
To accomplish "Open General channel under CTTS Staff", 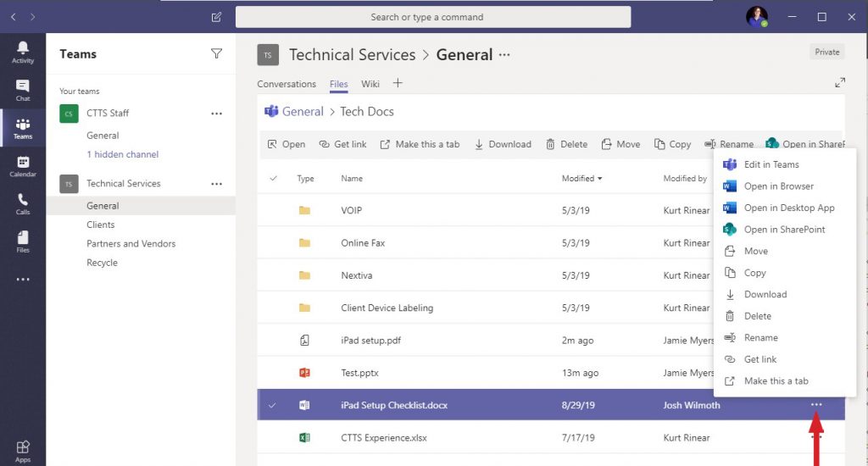I will tap(103, 136).
